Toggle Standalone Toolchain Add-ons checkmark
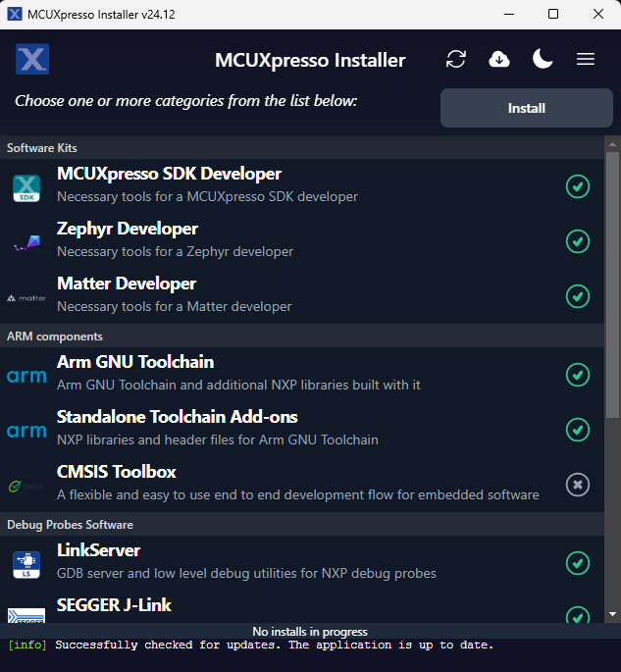621x672 pixels. (x=578, y=430)
